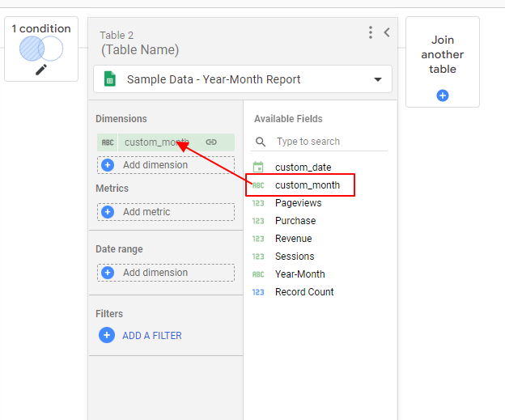Open the three-dot menu for Table 2
This screenshot has width=505, height=420.
point(371,32)
